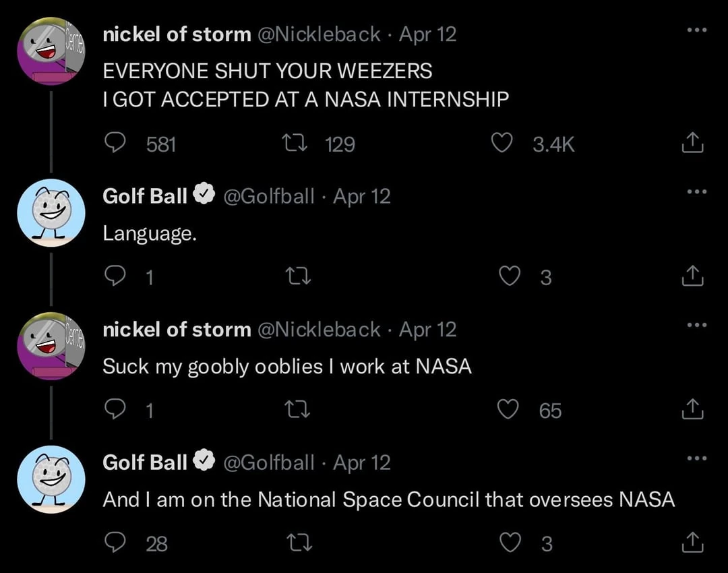Toggle the like on the gooby ooblies tweet showing 65

(508, 409)
